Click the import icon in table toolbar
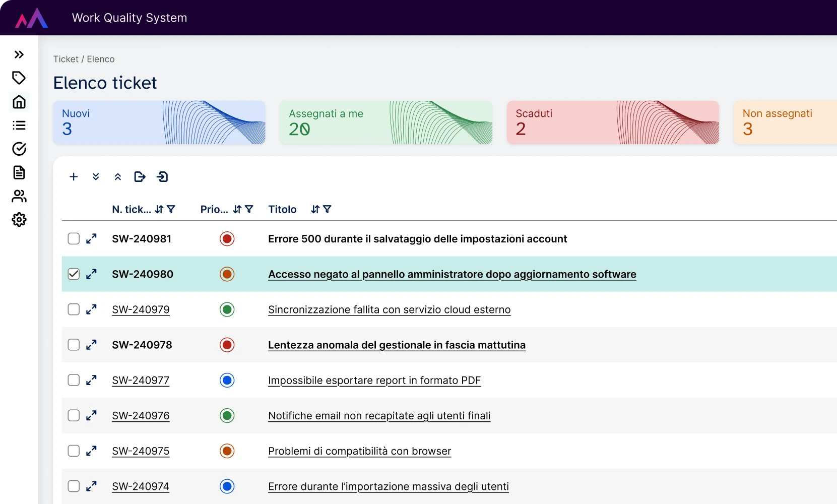 pyautogui.click(x=162, y=177)
